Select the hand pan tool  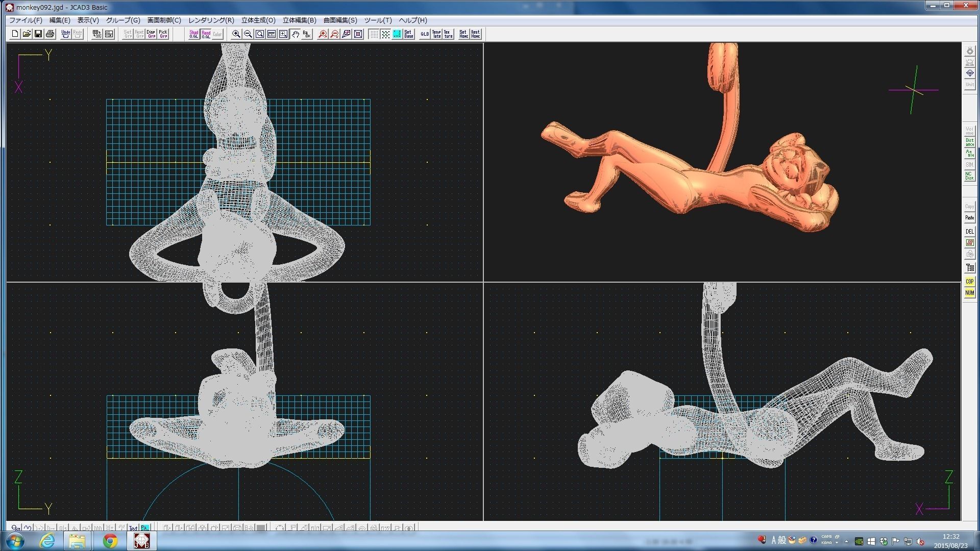point(296,34)
